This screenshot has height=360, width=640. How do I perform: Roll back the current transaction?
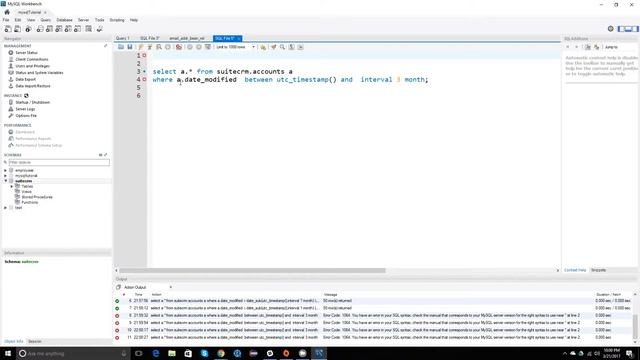tap(199, 47)
